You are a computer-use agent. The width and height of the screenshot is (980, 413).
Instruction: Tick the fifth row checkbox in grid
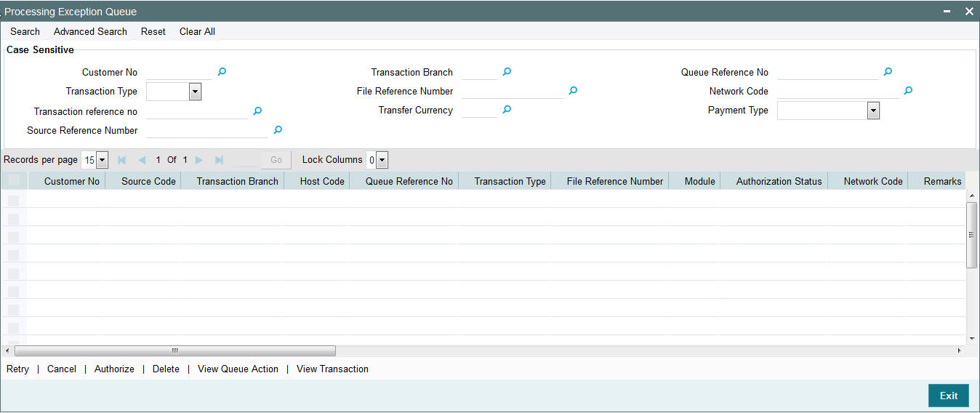[13, 273]
